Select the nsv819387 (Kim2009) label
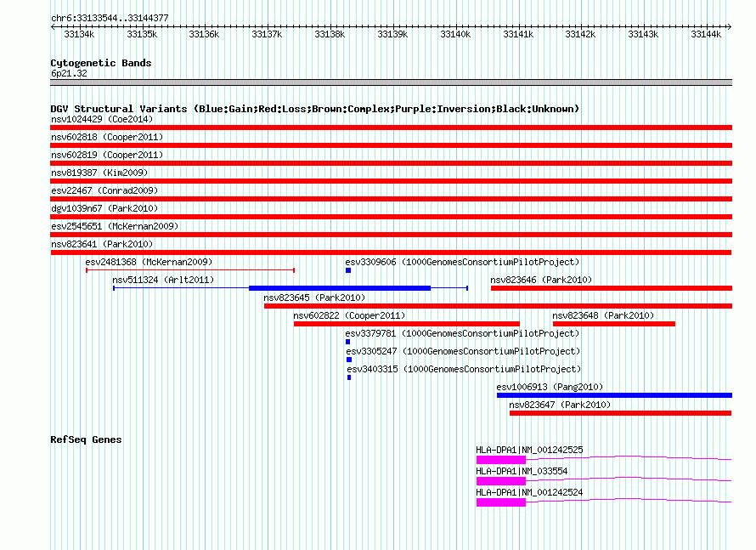Image resolution: width=756 pixels, height=550 pixels. (x=99, y=173)
